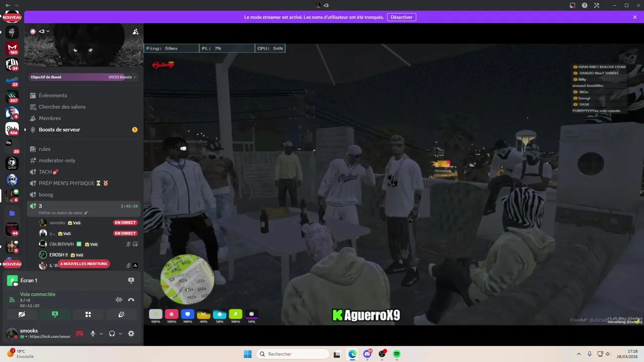Screen dimensions: 644x362
Task: Show hidden system tray icons chevron
Action: 579,354
